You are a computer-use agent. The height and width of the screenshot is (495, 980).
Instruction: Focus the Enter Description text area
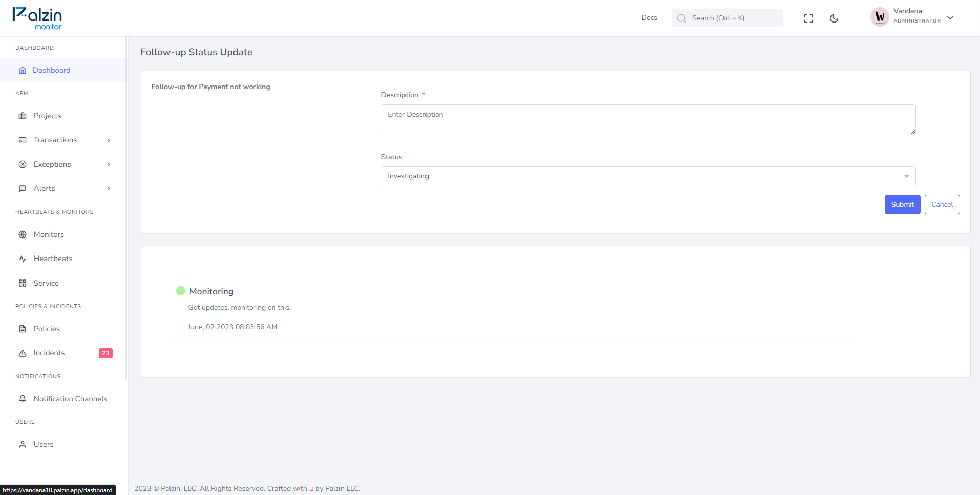(648, 120)
